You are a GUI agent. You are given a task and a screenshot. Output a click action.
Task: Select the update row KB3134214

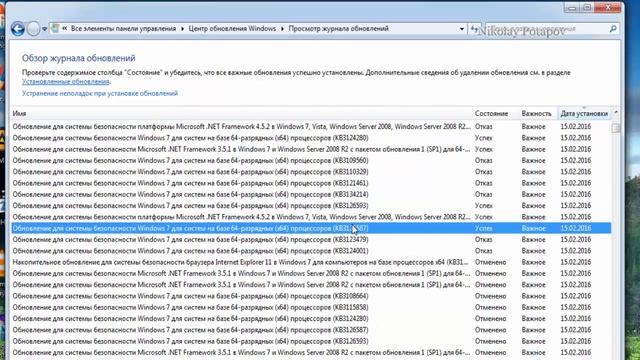311,194
